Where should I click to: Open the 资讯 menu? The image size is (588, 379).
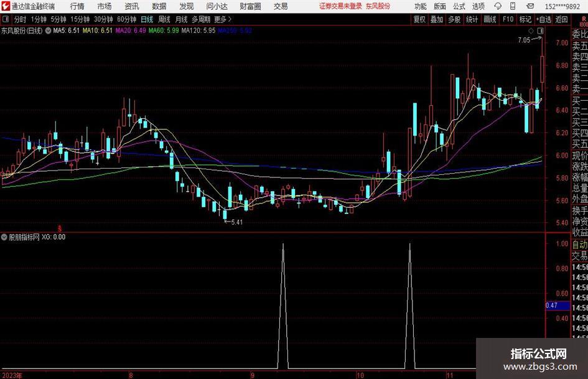[132, 6]
